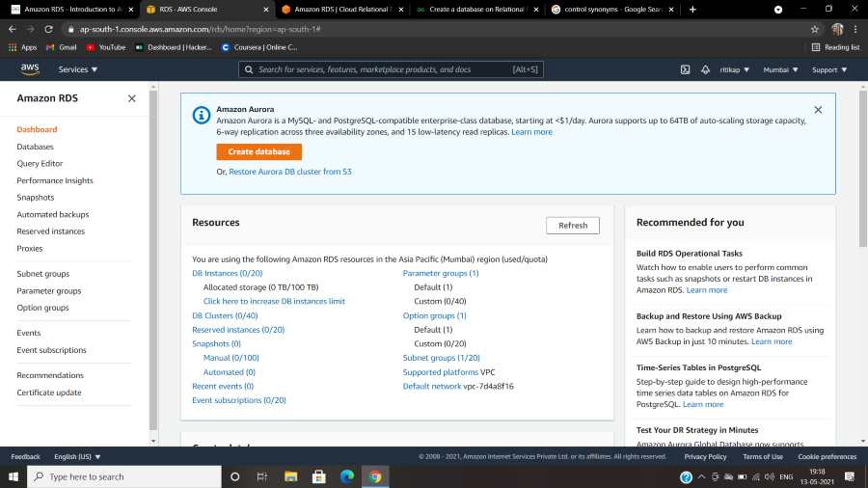Viewport: 868px width, 488px height.
Task: Open the Mumbai region dropdown
Action: (780, 69)
